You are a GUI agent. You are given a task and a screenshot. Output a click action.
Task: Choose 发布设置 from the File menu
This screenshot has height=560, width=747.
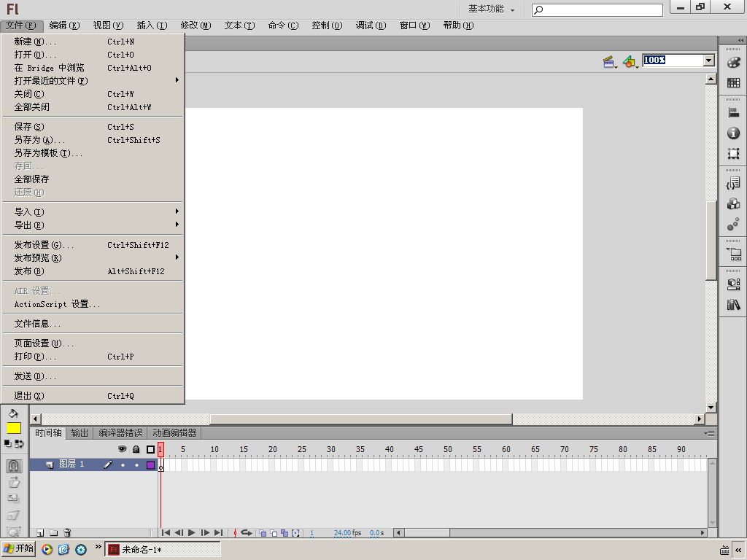coord(93,245)
